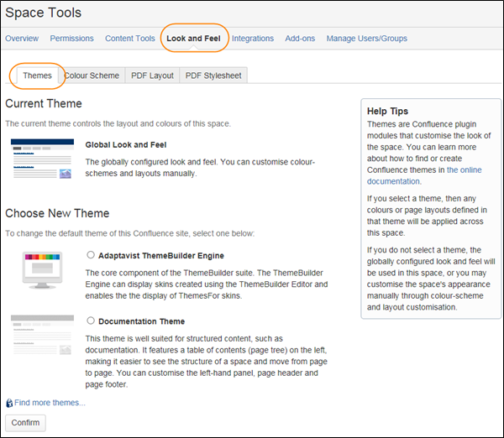Click the Documentation Theme preview thumbnail
This screenshot has height=438, width=504.
(x=41, y=334)
